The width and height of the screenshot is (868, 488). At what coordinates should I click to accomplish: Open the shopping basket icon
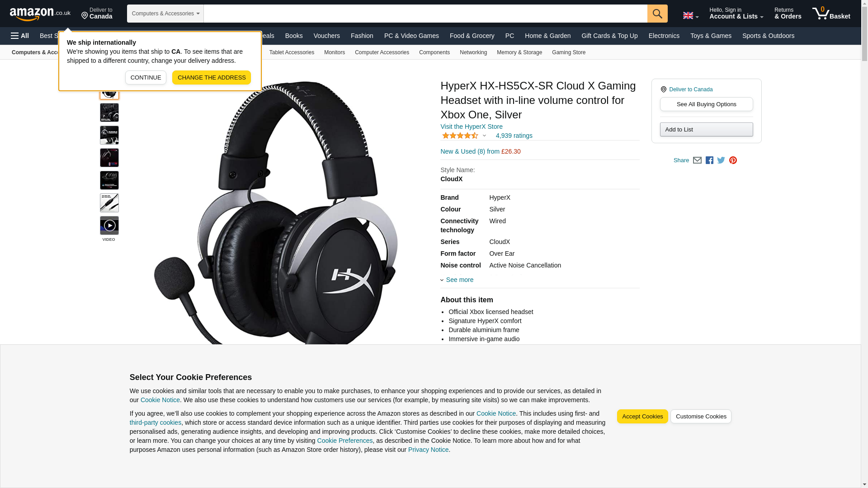pyautogui.click(x=831, y=14)
